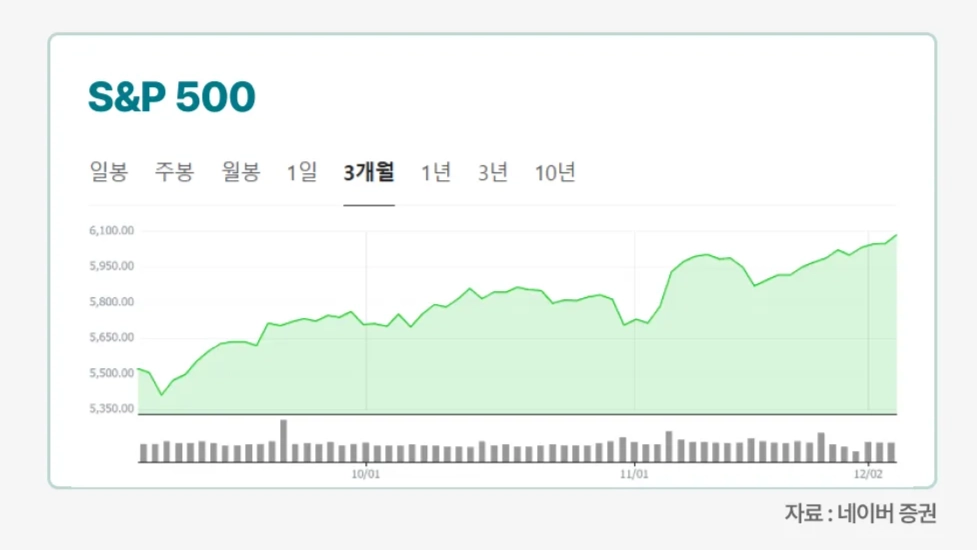Switch to the 일봉 daily candle tab
977x550 pixels.
coord(109,172)
